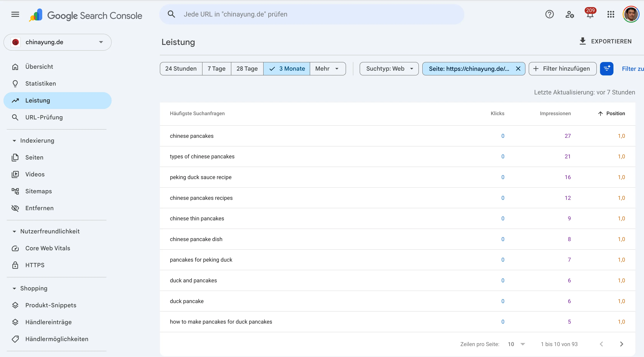The width and height of the screenshot is (644, 357).
Task: Click the Videos play icon
Action: tap(15, 174)
